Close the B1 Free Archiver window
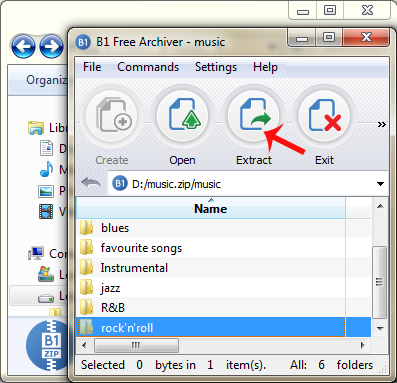397x383 pixels. [x=366, y=37]
